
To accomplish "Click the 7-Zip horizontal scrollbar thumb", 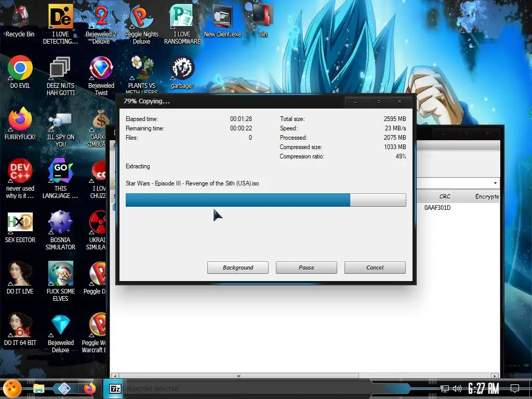I will 238,376.
